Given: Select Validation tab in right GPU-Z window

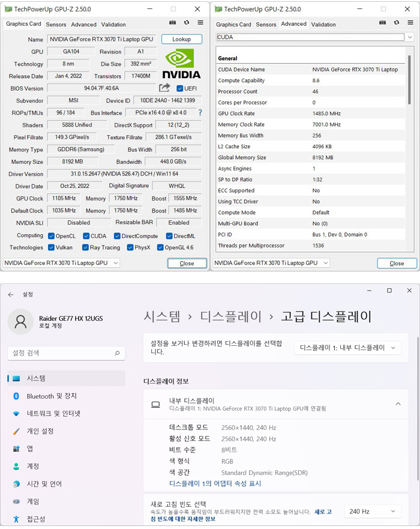Looking at the screenshot, I should tap(323, 24).
